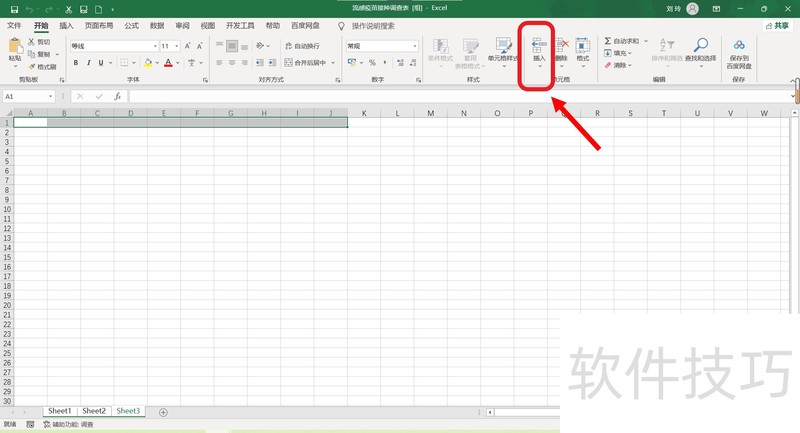The height and width of the screenshot is (433, 800).
Task: Click the 共享 share button
Action: point(776,26)
